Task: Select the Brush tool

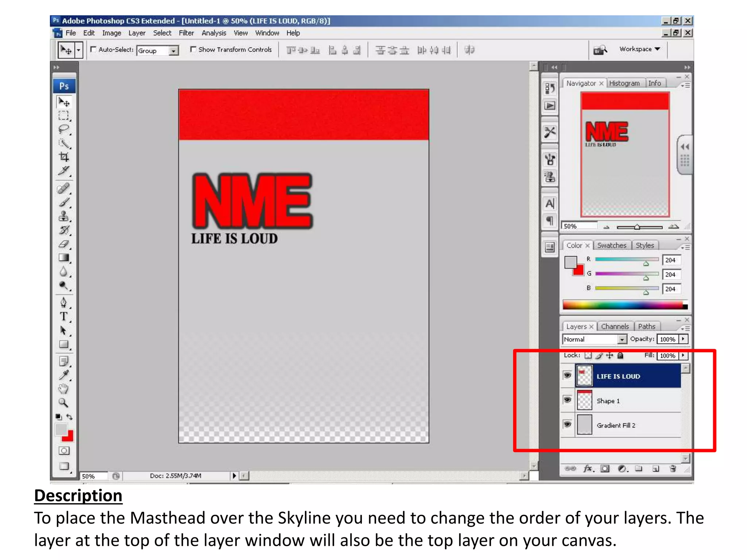Action: coord(64,202)
